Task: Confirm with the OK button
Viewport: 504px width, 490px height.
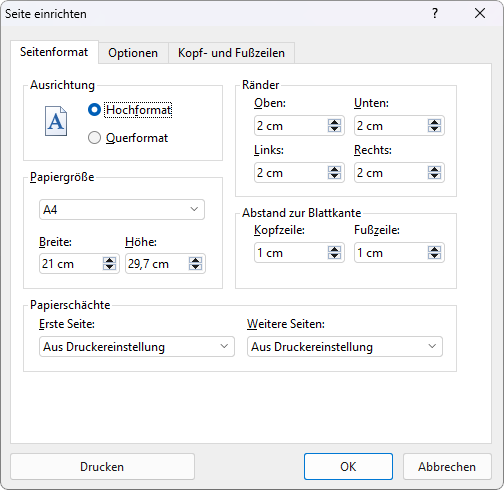Action: point(348,467)
